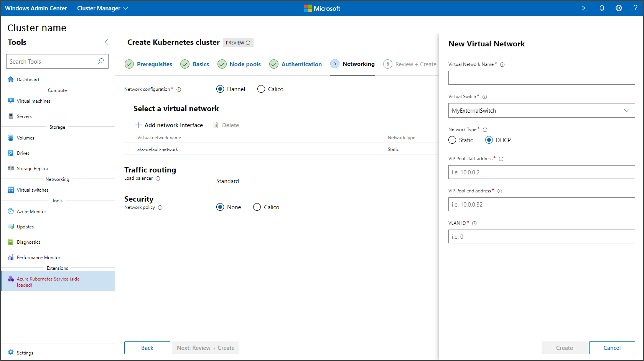Click the help question mark icon
Screen dimensions: 644x361
[635, 8]
